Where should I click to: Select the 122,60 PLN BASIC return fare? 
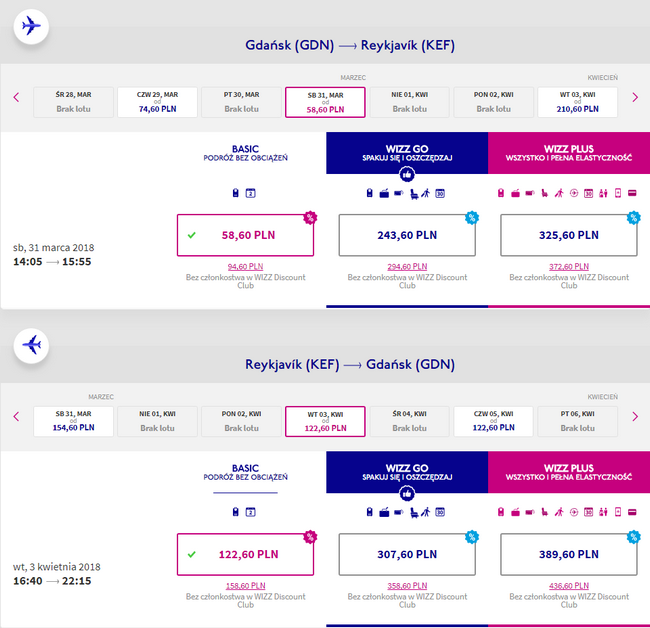245,554
